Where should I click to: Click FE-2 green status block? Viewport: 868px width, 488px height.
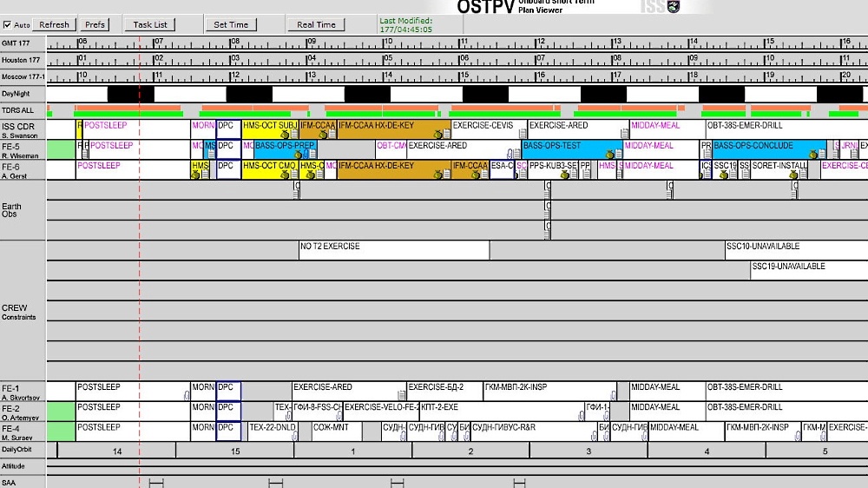coord(61,411)
